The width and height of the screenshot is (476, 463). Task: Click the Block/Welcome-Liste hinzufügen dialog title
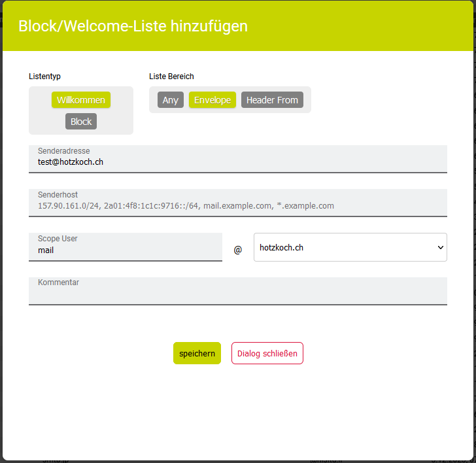click(133, 26)
